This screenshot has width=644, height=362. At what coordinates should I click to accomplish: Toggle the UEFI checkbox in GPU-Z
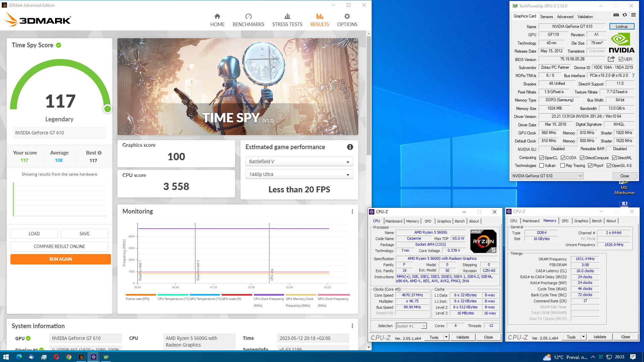point(621,59)
